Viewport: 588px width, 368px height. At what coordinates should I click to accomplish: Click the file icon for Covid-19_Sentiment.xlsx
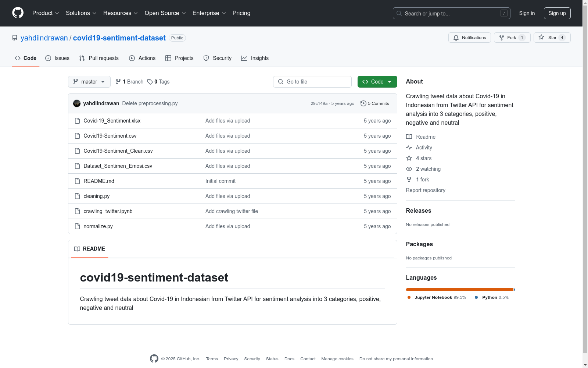click(77, 121)
